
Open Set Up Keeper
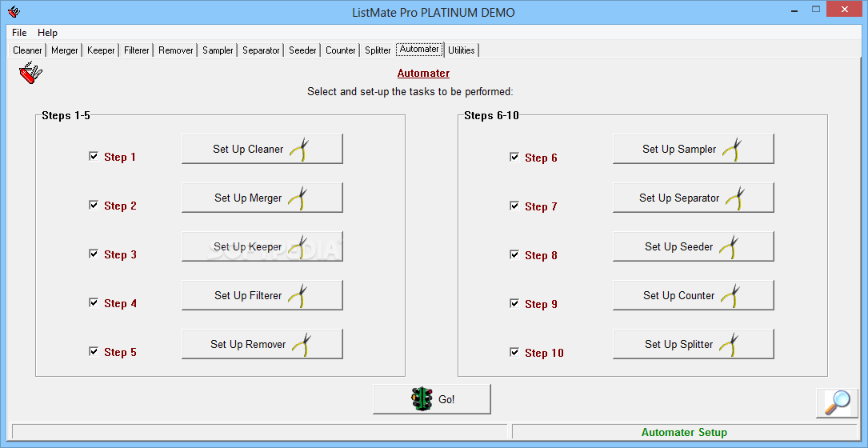(262, 246)
